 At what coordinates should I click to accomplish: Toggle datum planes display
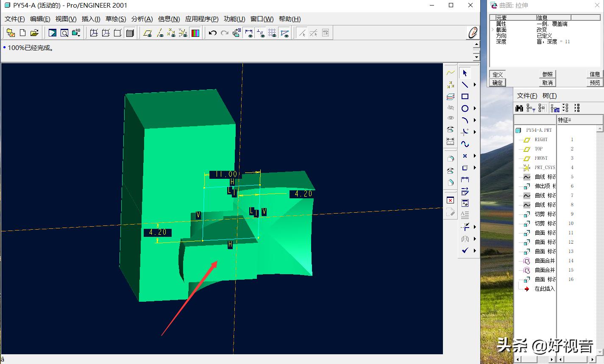[x=148, y=33]
